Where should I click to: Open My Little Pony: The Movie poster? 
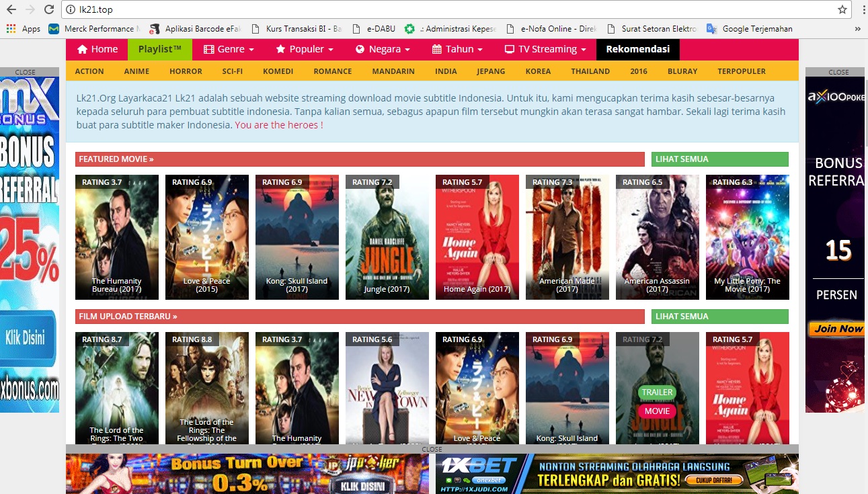pyautogui.click(x=748, y=237)
